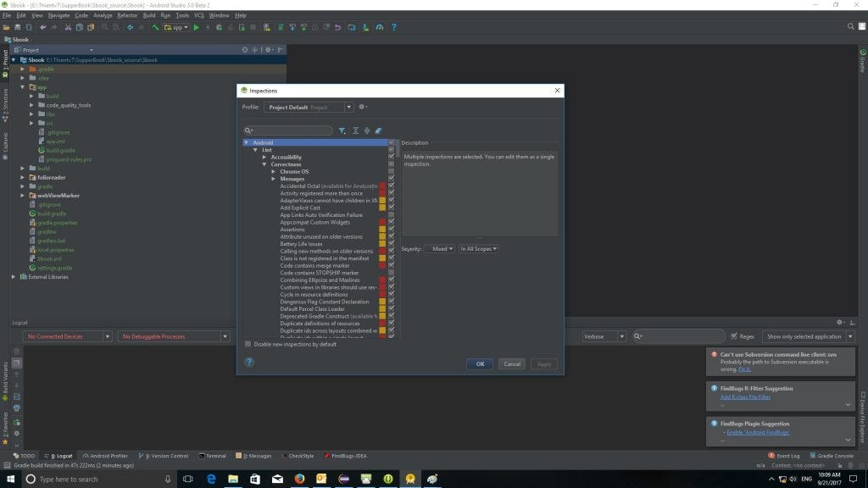Screen dimensions: 868x488
Task: Open the profile gear settings icon
Action: 362,108
